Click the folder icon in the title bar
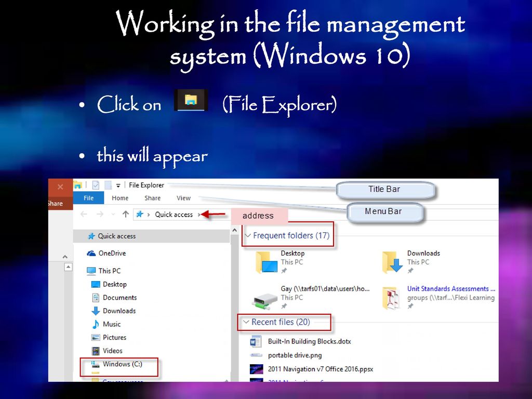The image size is (532, 399). pyautogui.click(x=78, y=185)
